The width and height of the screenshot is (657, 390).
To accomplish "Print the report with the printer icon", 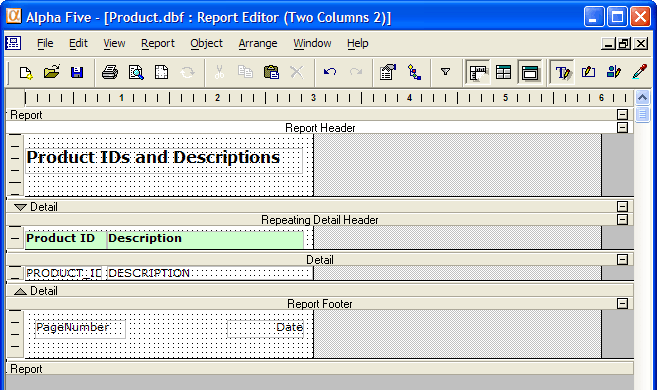I will coord(110,73).
